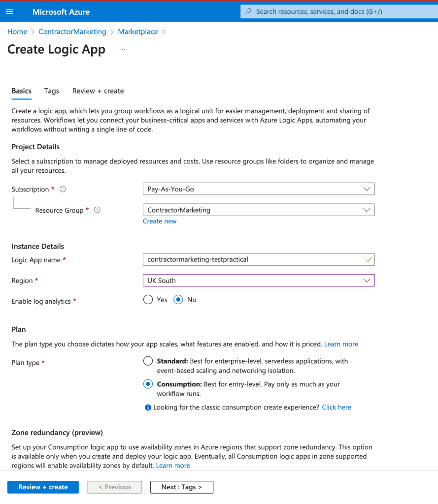Click the green checkmark in Logic App name
This screenshot has width=438, height=504.
[x=369, y=259]
